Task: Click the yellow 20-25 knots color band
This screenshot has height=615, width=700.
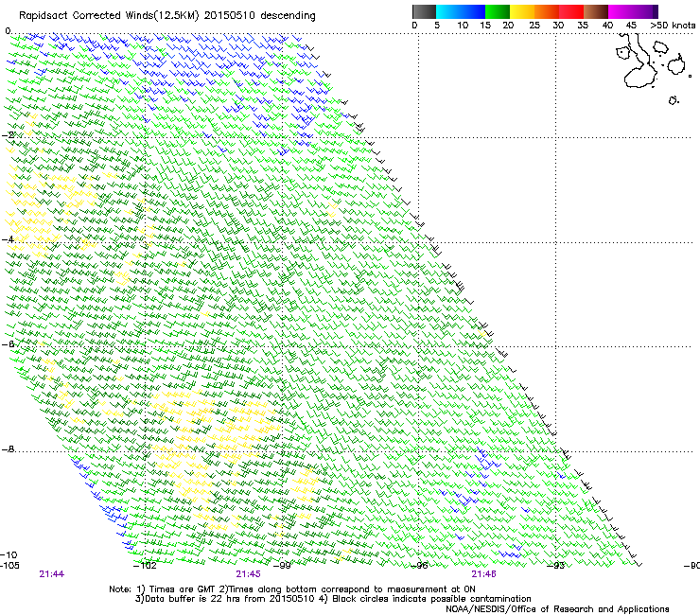Action: coord(522,11)
